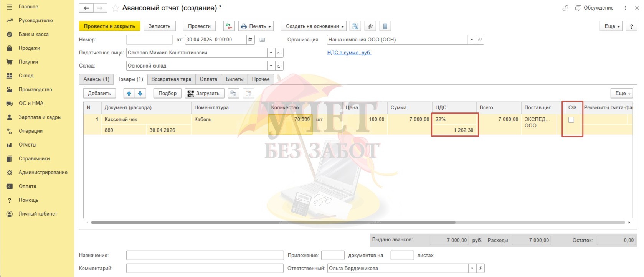Move row up with blue up arrow
This screenshot has width=644, height=277.
click(129, 93)
